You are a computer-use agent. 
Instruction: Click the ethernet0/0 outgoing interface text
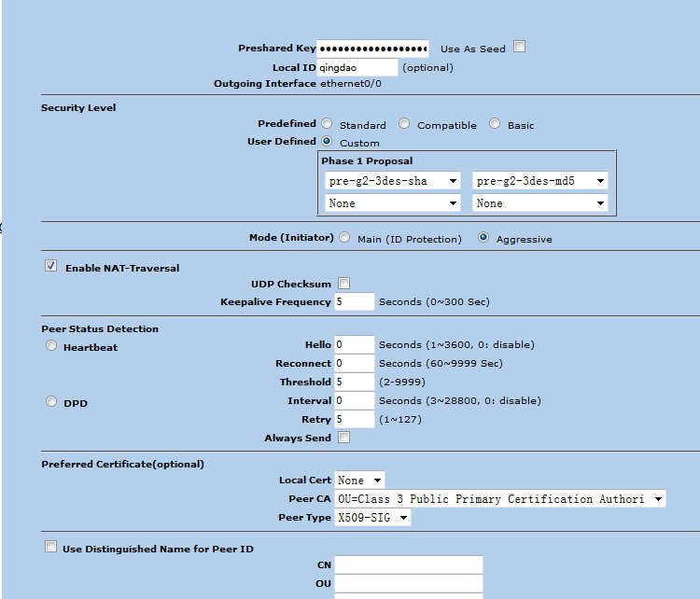(x=351, y=83)
